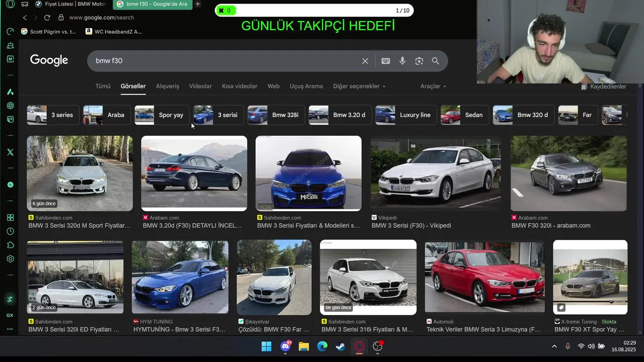This screenshot has width=644, height=362.
Task: Open Kaydedilenler saved items
Action: tap(604, 86)
